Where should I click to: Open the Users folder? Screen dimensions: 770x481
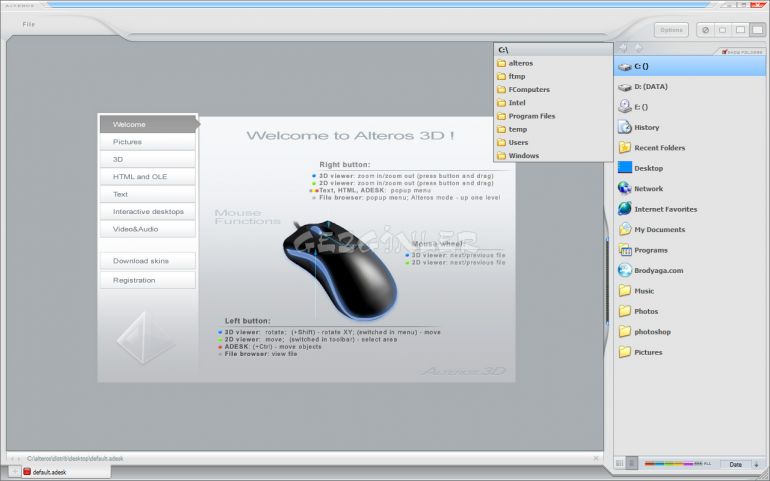click(553, 142)
